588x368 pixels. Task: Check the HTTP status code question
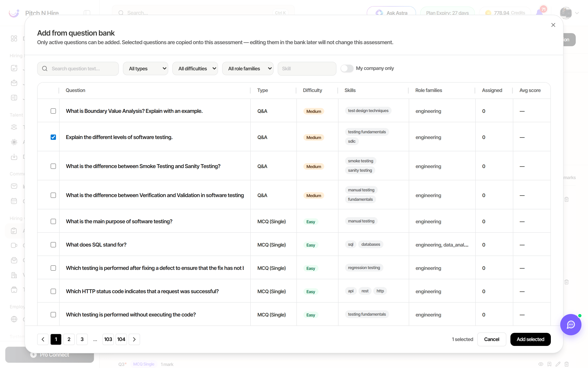click(x=53, y=291)
